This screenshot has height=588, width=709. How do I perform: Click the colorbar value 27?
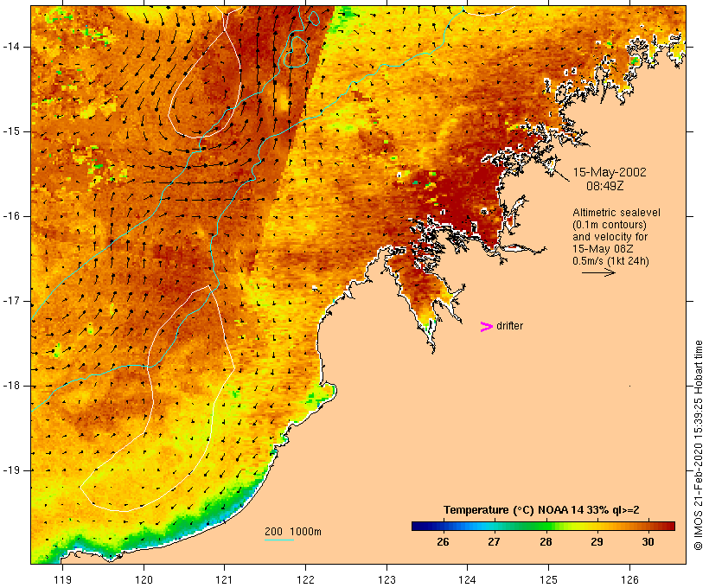click(494, 541)
